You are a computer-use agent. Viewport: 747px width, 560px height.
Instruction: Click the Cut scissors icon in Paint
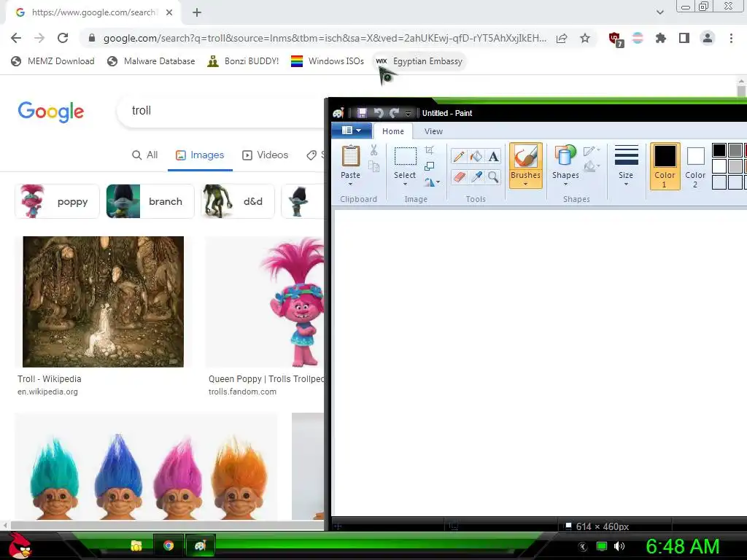(374, 150)
